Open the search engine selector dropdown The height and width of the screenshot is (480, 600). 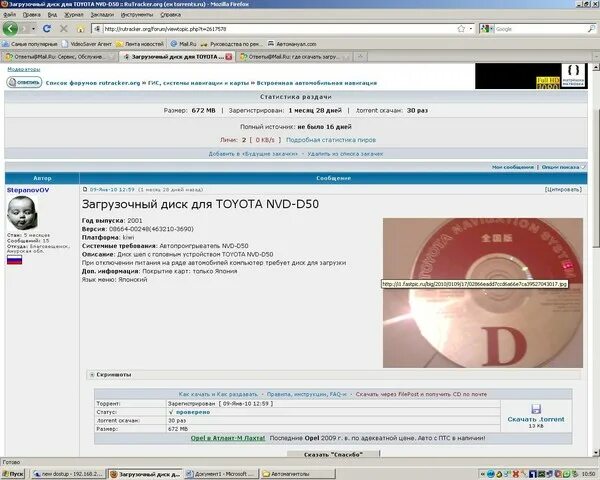(x=487, y=29)
